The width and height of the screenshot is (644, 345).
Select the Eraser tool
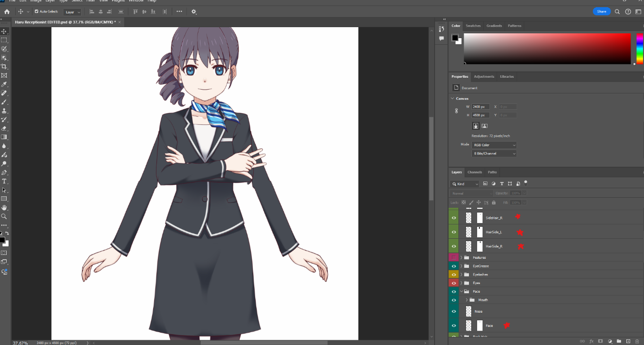point(4,128)
